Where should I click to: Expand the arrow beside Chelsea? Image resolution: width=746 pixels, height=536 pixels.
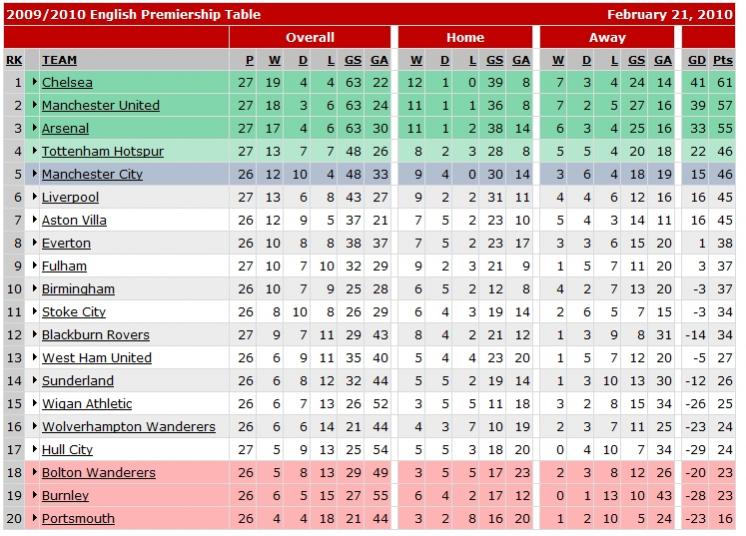(35, 83)
